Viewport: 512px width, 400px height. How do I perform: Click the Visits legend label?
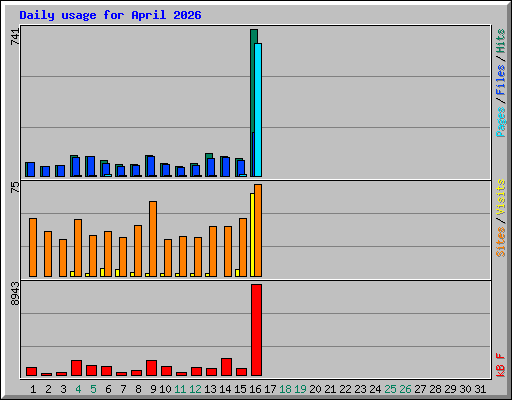coord(501,197)
